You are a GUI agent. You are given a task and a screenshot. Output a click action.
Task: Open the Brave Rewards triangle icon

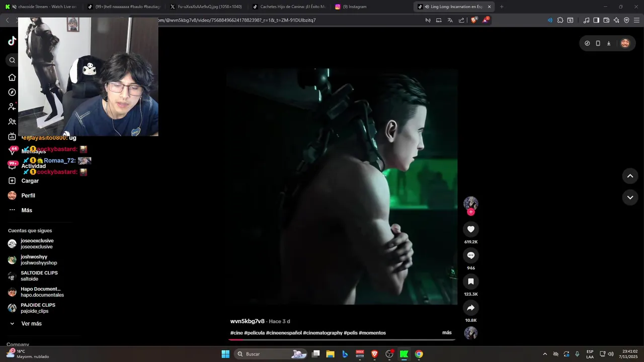tap(486, 20)
